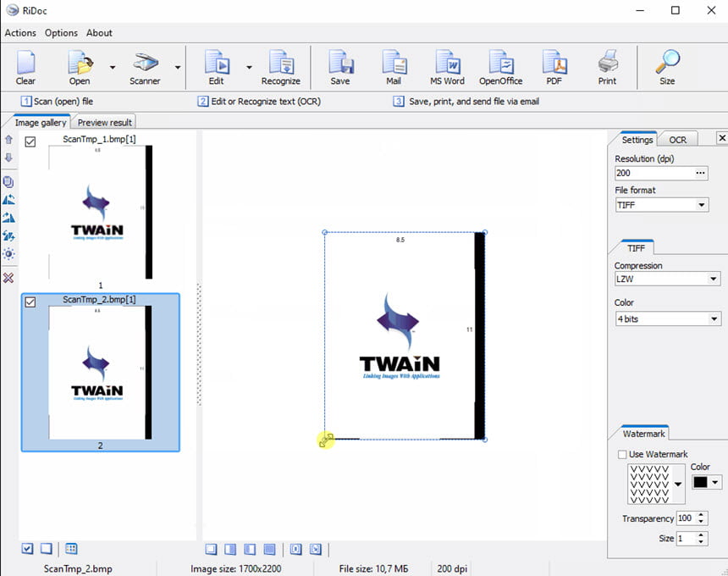Select the Watermark tab

click(644, 434)
